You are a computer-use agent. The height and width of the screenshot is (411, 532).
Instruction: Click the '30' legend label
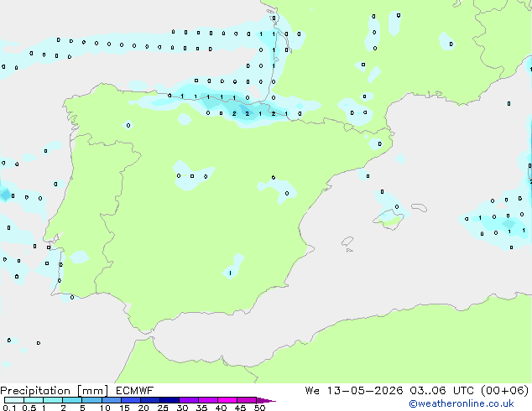182,408
